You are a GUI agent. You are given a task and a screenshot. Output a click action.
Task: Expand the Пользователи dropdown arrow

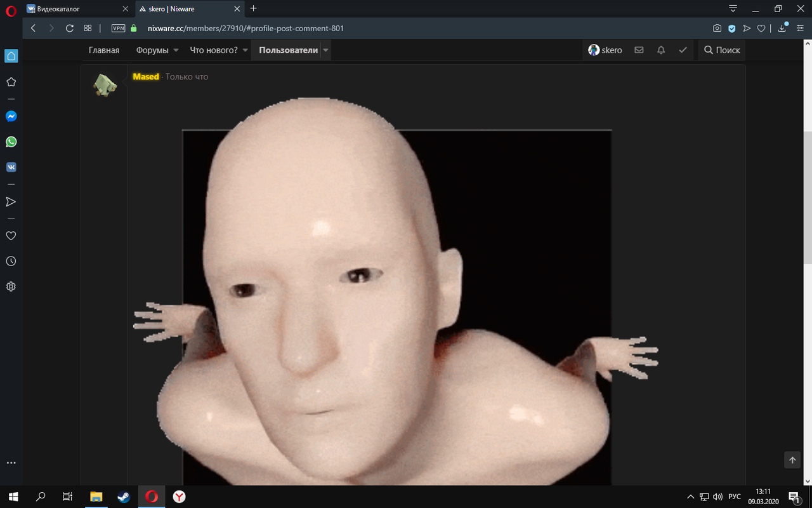click(x=325, y=50)
